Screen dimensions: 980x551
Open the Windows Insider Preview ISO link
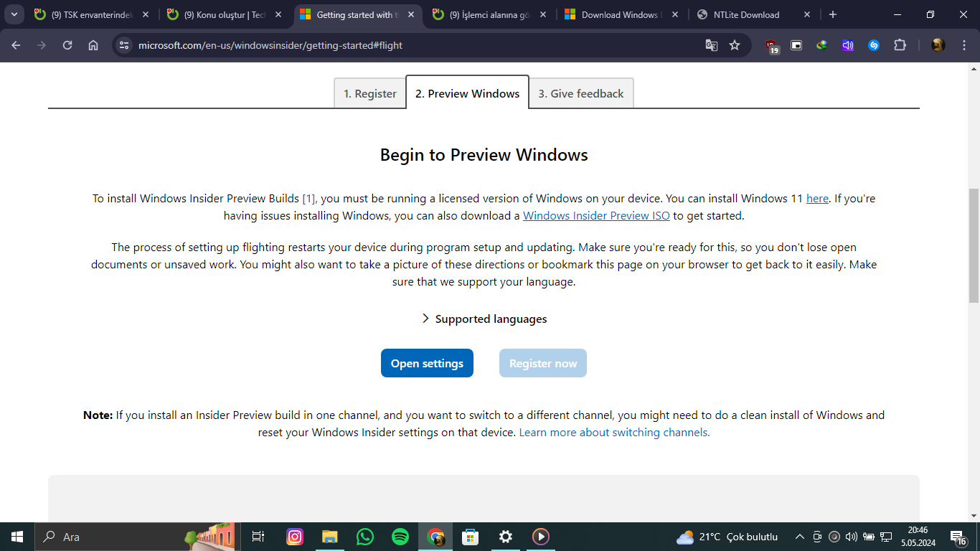coord(596,215)
